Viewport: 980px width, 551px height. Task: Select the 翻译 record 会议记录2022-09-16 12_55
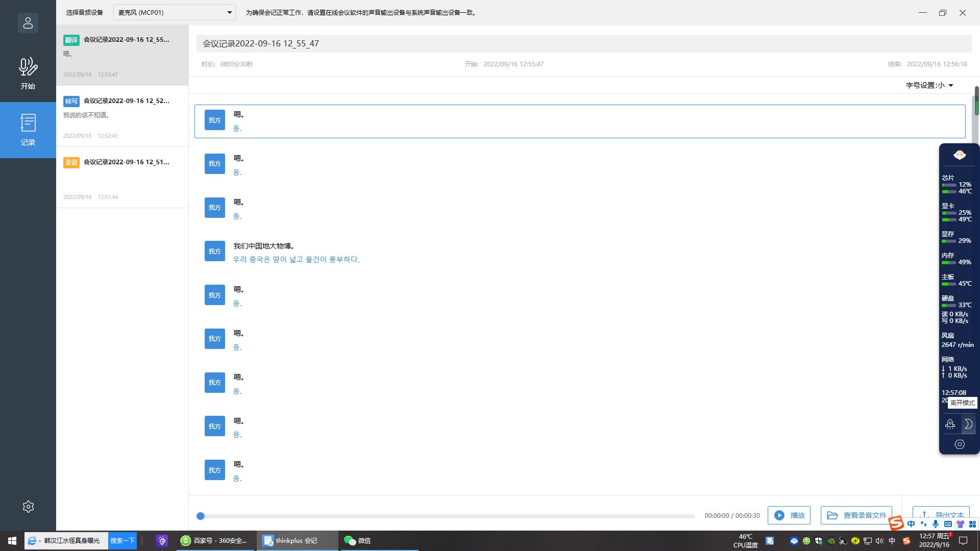[122, 55]
